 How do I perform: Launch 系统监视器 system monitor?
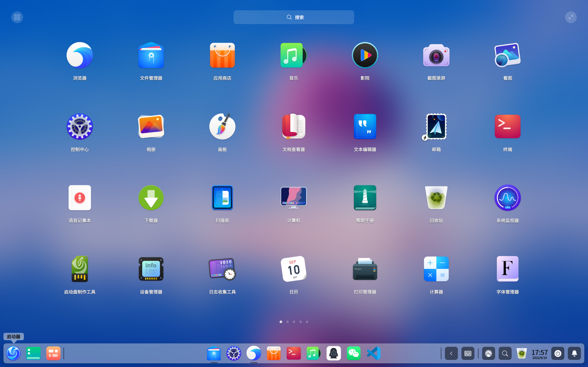click(x=507, y=197)
